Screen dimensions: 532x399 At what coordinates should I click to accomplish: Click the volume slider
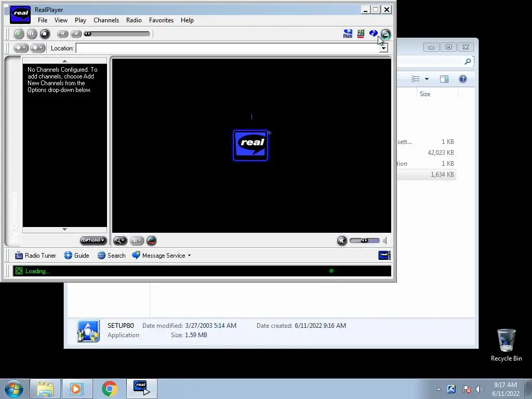point(365,241)
